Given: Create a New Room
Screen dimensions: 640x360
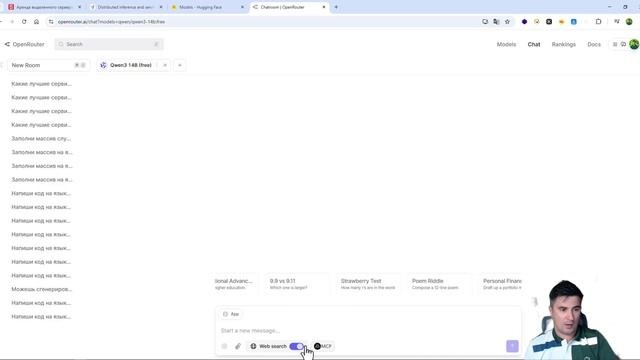Looking at the screenshot, I should (48, 65).
